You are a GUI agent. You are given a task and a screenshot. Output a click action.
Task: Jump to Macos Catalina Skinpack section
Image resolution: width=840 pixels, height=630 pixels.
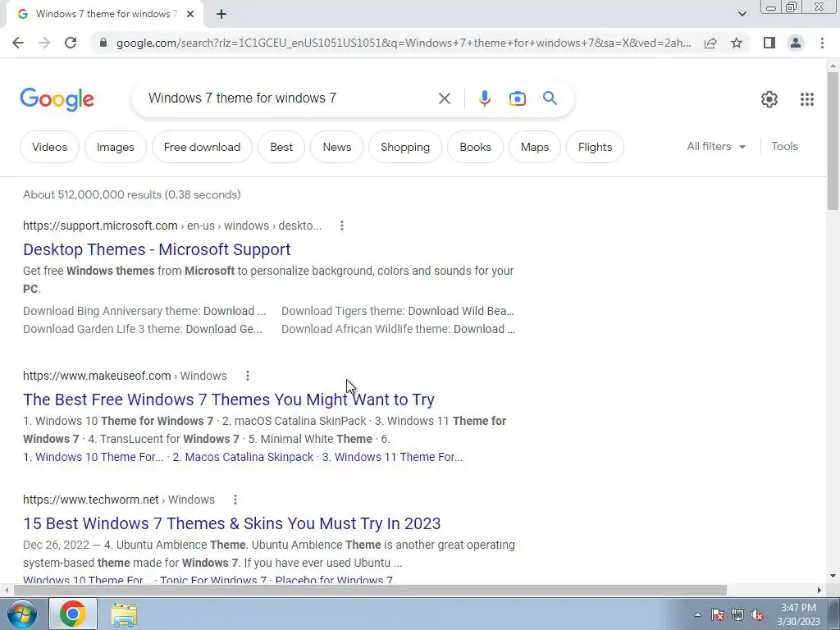[243, 457]
